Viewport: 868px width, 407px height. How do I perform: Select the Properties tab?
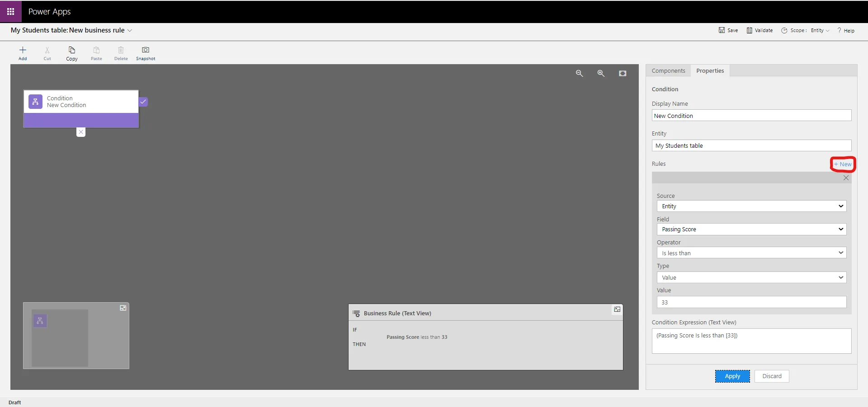(x=710, y=70)
